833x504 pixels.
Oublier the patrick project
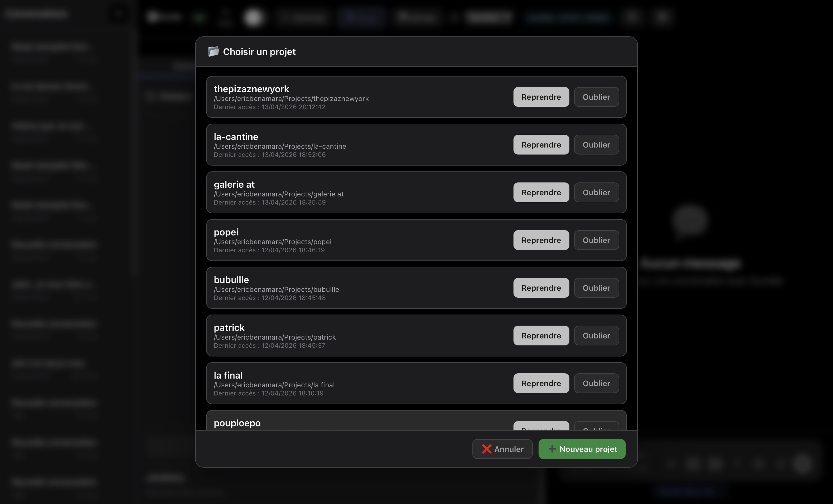pyautogui.click(x=596, y=336)
